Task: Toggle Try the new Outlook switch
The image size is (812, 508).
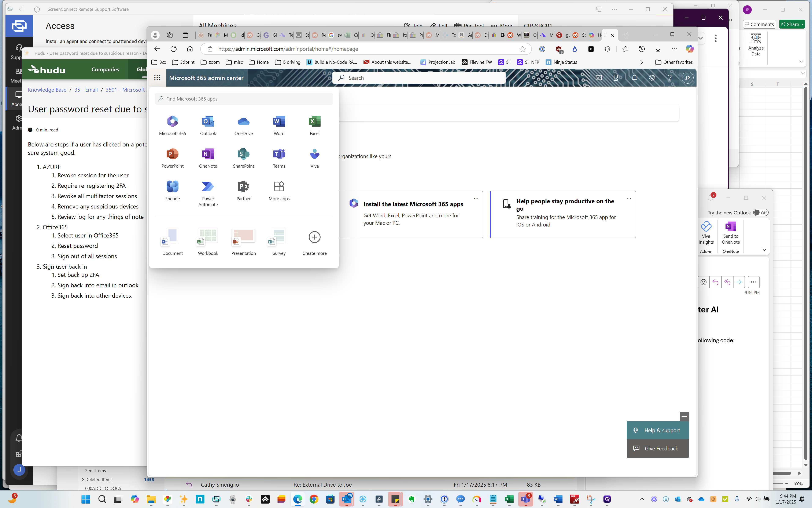Action: pos(760,213)
